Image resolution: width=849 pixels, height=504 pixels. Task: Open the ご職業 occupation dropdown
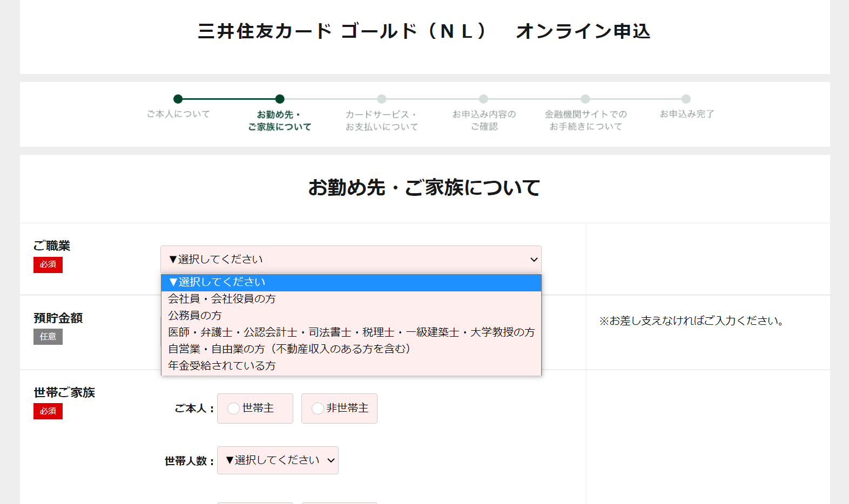(x=351, y=260)
